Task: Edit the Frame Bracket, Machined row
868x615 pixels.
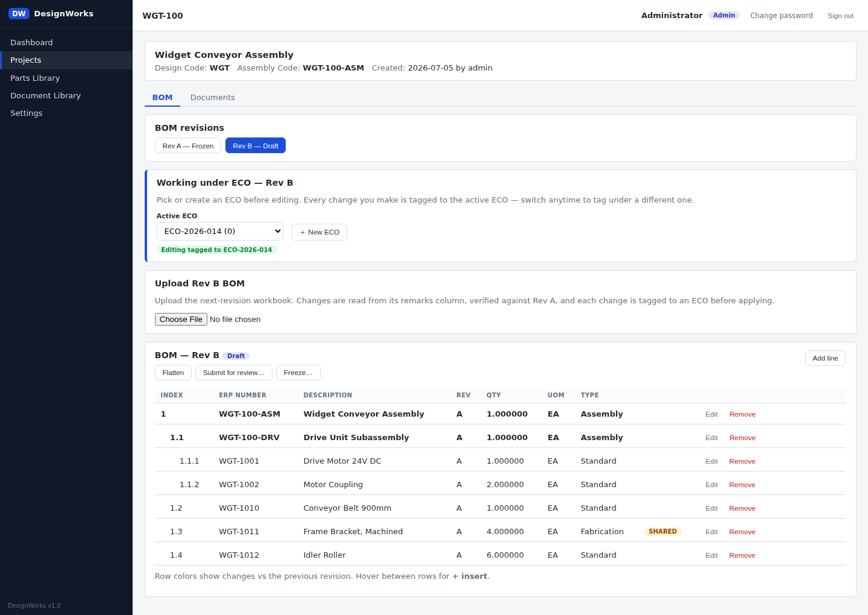Action: [711, 532]
